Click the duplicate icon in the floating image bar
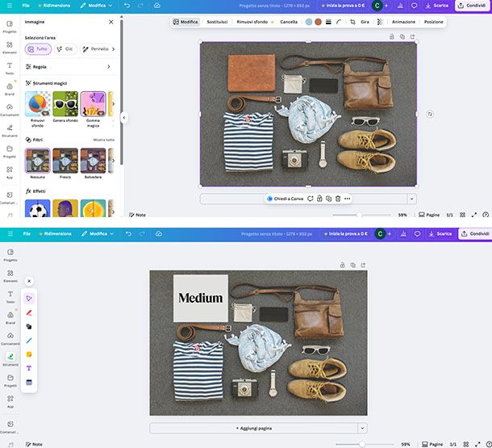 328,199
